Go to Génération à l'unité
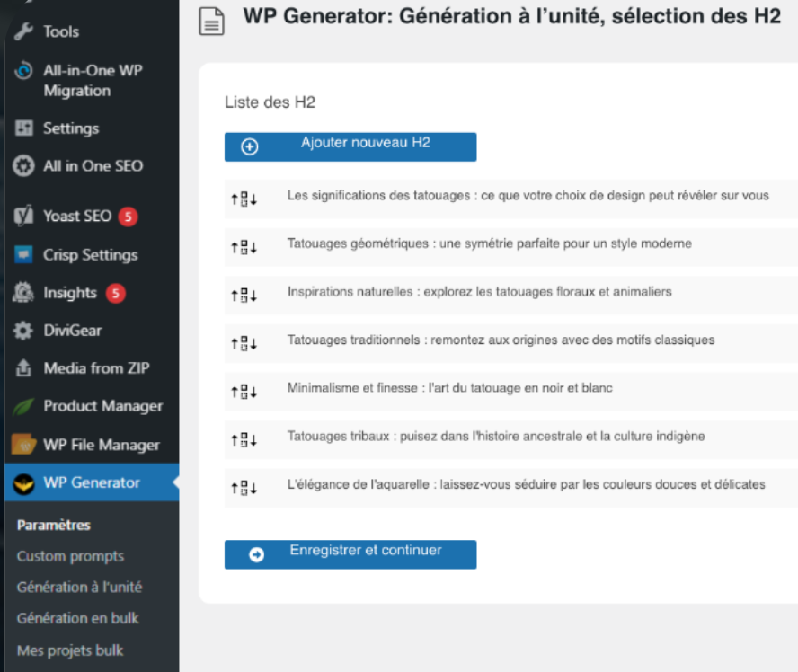The height and width of the screenshot is (672, 798). 79,587
